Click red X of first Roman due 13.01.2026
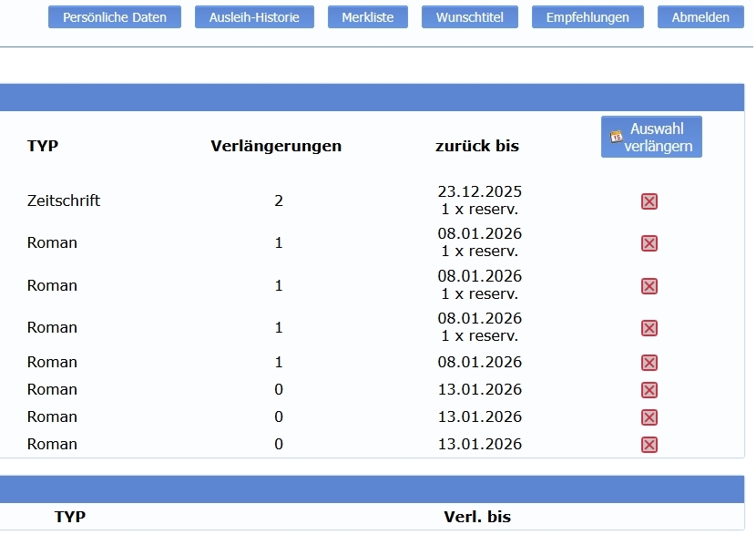Image resolution: width=756 pixels, height=545 pixels. tap(649, 390)
